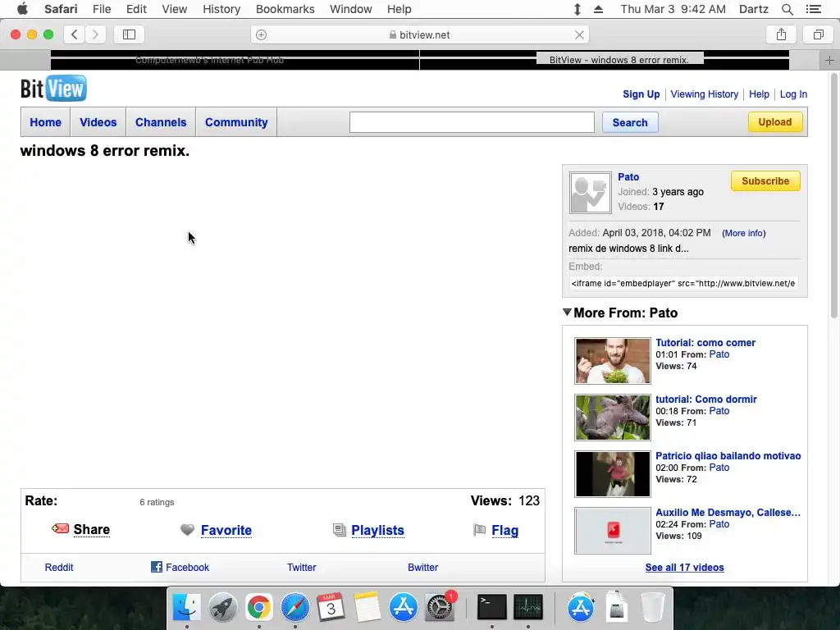Go to the Channels nav tab
Screen dimensions: 840x630
tap(161, 122)
